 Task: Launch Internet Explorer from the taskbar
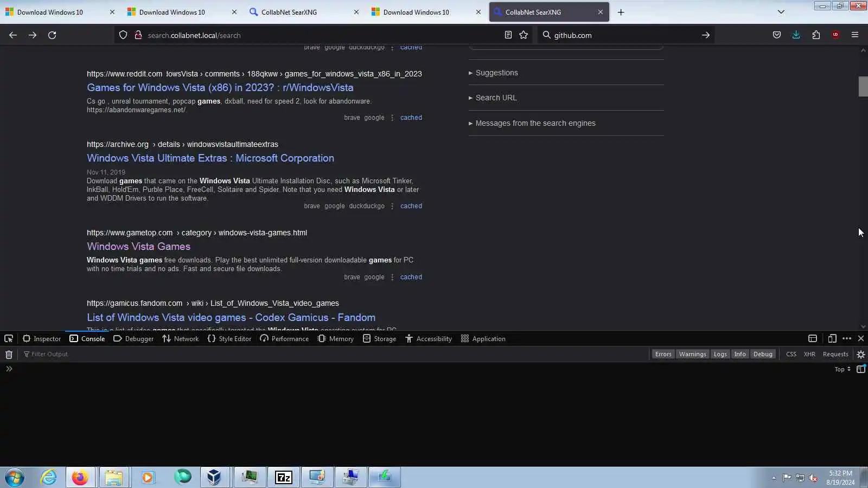click(48, 477)
